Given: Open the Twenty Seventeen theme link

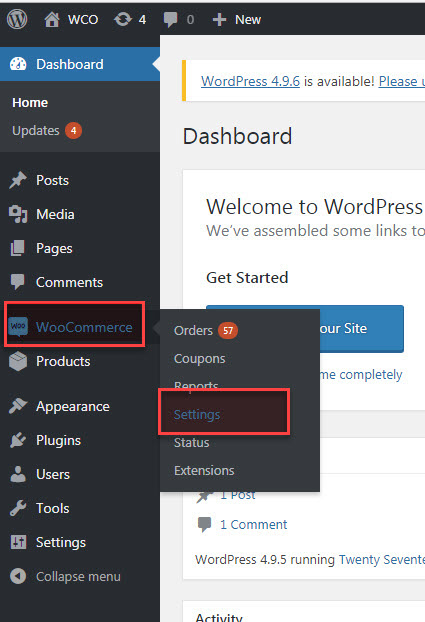Looking at the screenshot, I should tap(382, 559).
